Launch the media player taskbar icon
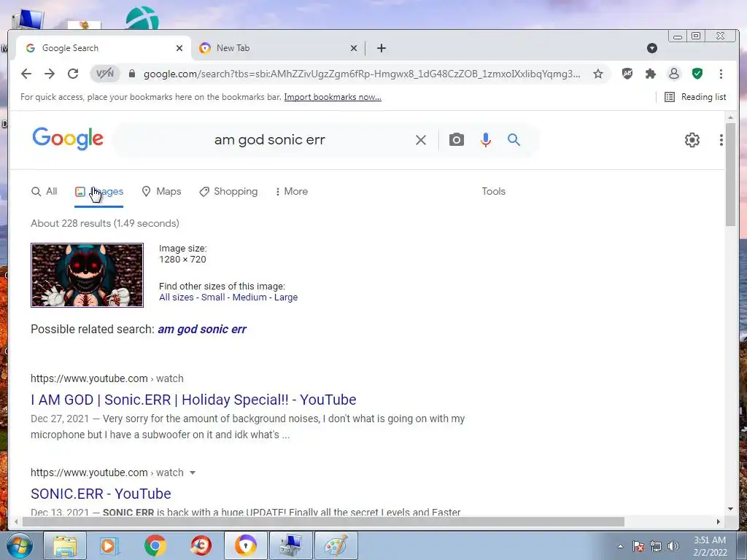 (x=109, y=545)
